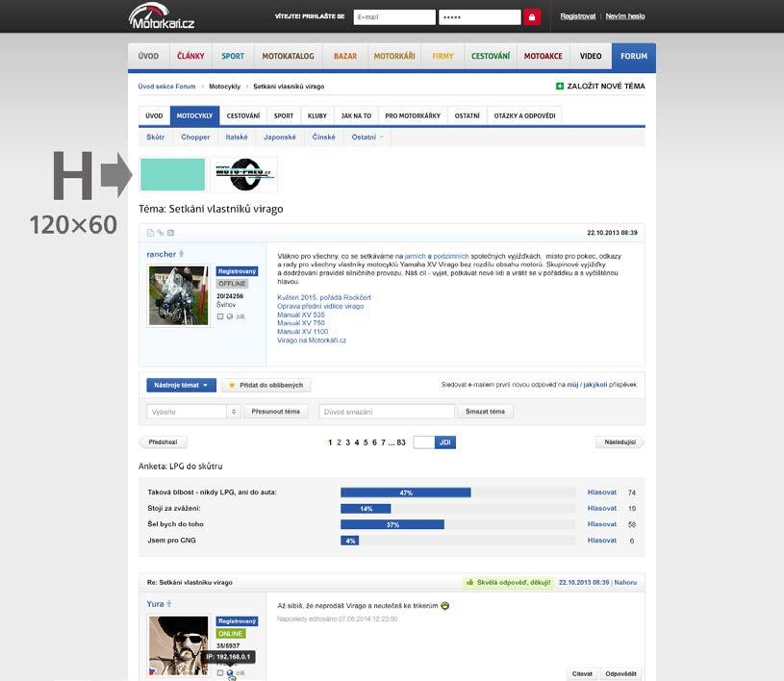Click Yura's avatar picture
The height and width of the screenshot is (681, 784).
tap(179, 645)
